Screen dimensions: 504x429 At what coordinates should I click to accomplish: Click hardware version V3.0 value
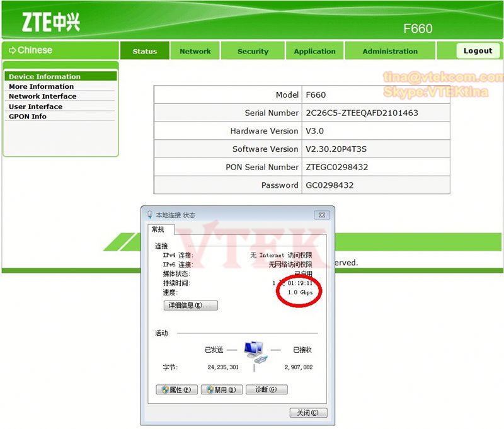314,131
